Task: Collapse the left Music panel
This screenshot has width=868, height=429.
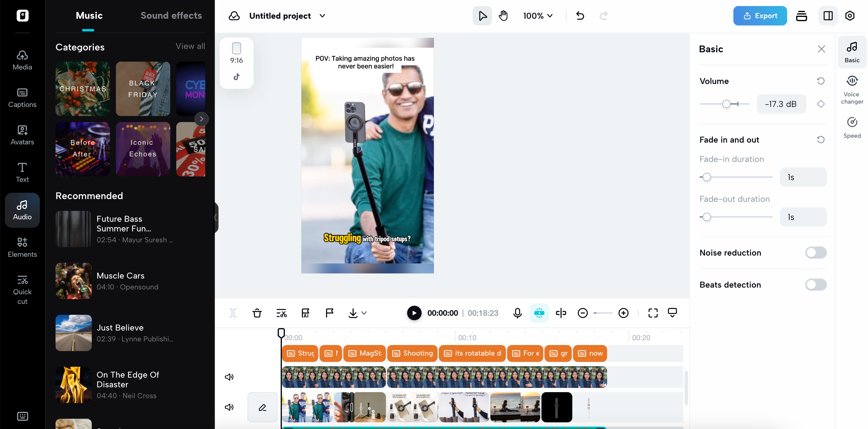Action: pos(216,218)
